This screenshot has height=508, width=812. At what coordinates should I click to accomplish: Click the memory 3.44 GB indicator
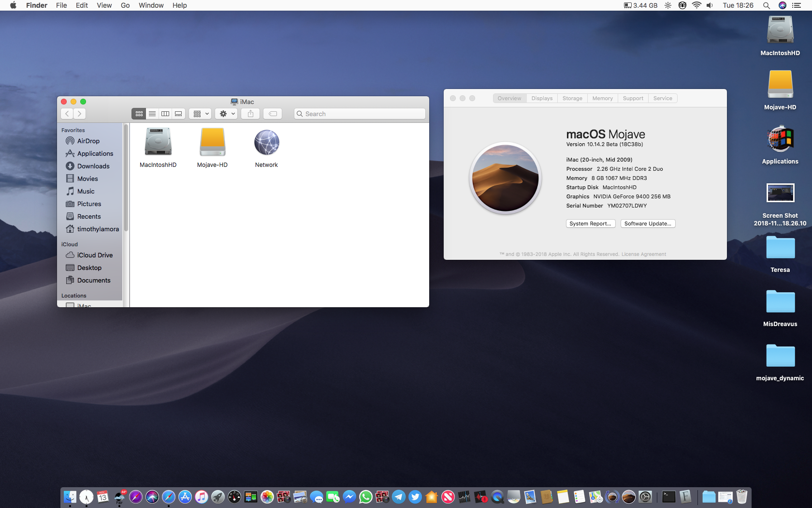click(x=640, y=5)
